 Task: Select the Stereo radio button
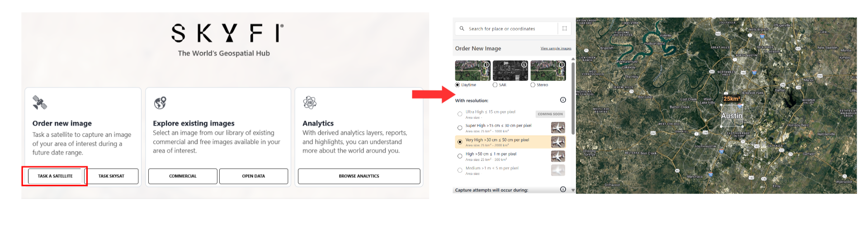point(533,85)
